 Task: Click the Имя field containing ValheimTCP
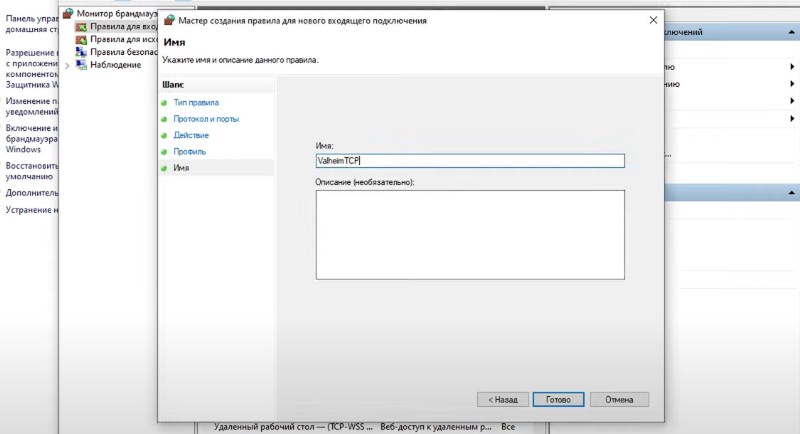point(469,161)
